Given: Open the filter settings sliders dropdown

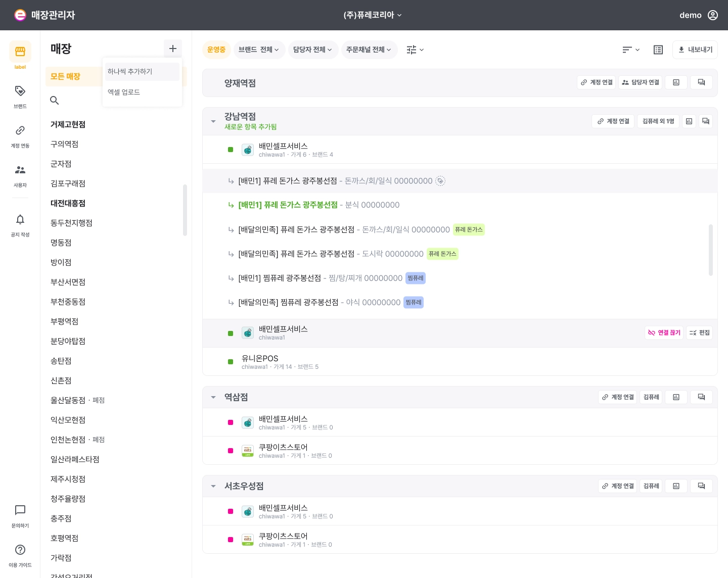Looking at the screenshot, I should (x=416, y=50).
